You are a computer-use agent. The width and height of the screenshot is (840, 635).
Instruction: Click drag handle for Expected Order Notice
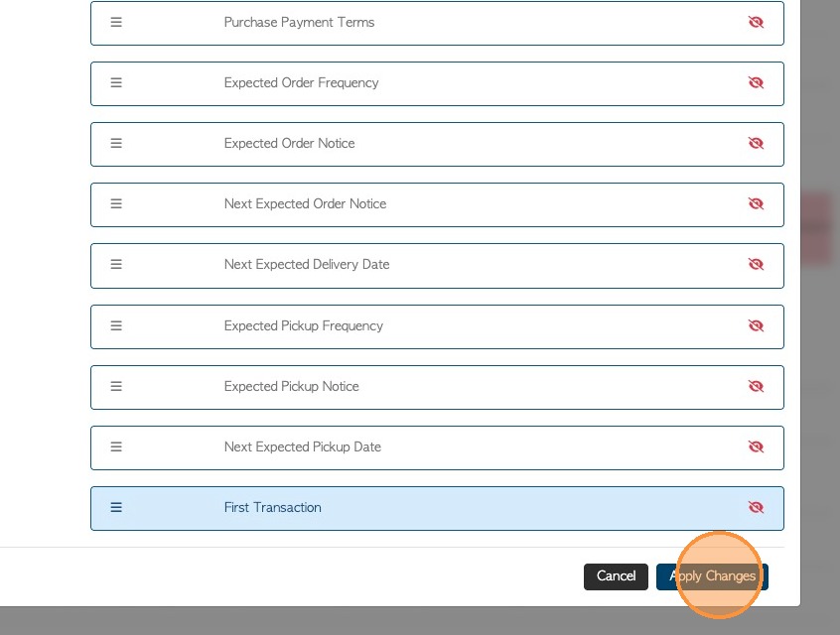click(x=116, y=143)
